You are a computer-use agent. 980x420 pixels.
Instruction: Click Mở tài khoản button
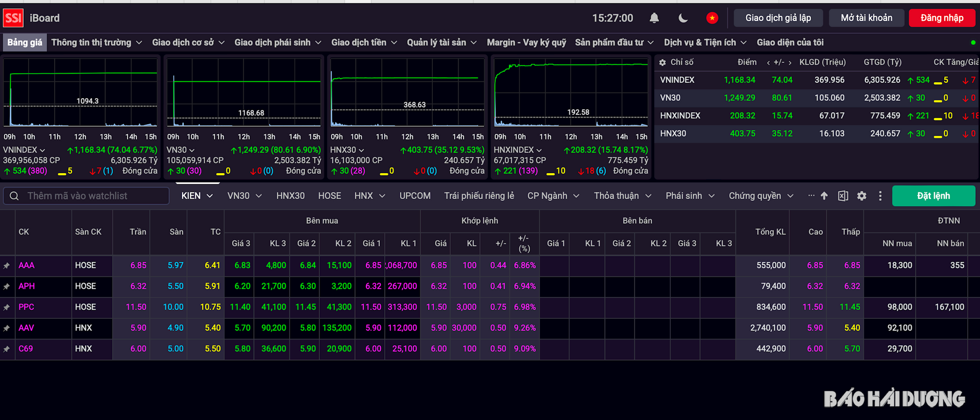click(x=867, y=18)
